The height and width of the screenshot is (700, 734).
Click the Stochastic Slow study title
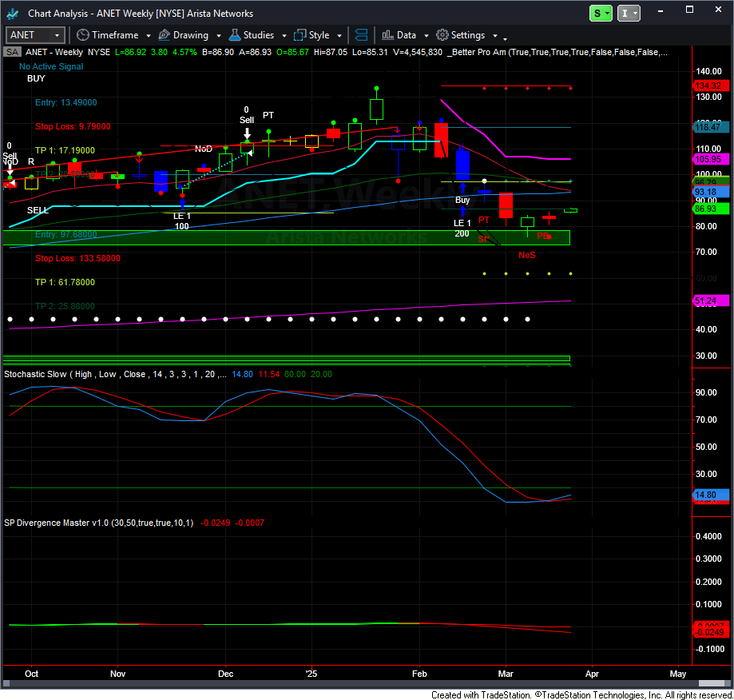point(116,375)
